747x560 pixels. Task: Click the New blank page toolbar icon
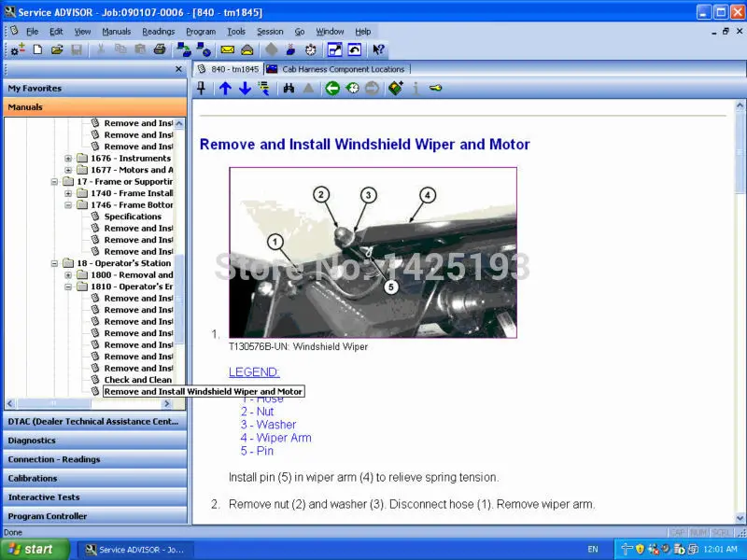[x=37, y=49]
